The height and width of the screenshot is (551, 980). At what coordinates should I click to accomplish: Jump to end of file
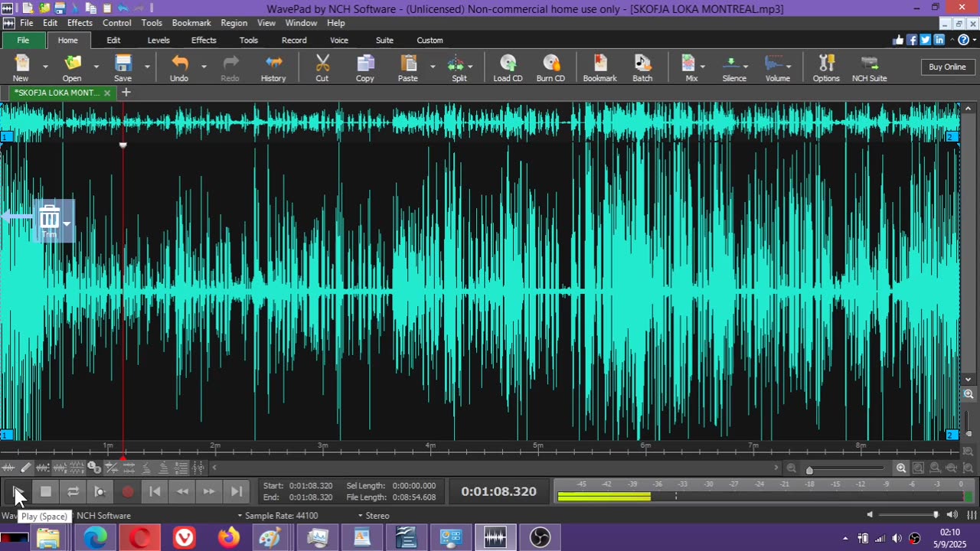click(237, 491)
